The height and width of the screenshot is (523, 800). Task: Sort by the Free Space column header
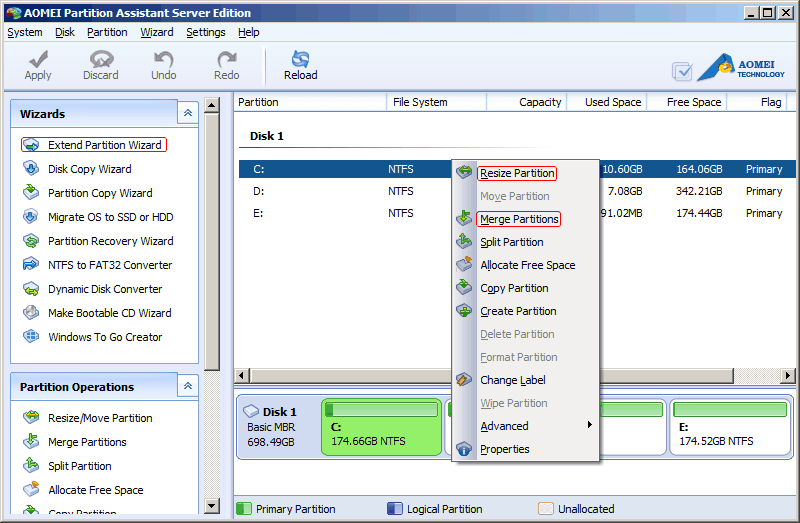(687, 102)
